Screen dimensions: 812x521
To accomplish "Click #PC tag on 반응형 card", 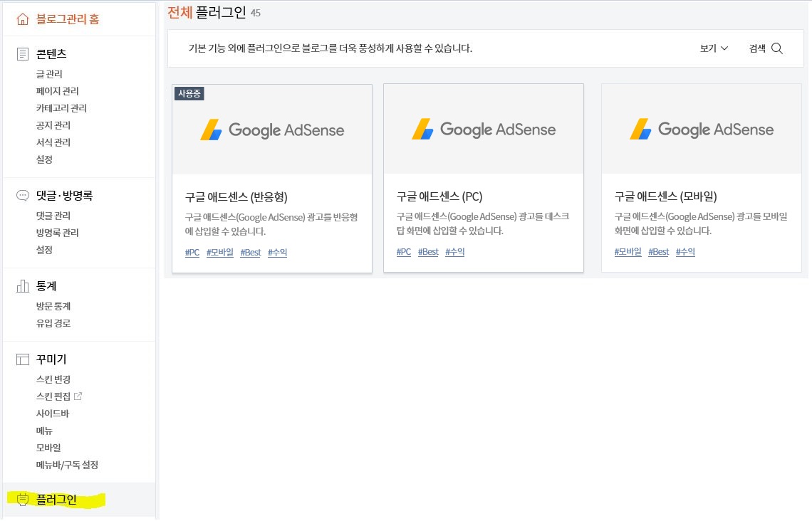I will [x=192, y=253].
